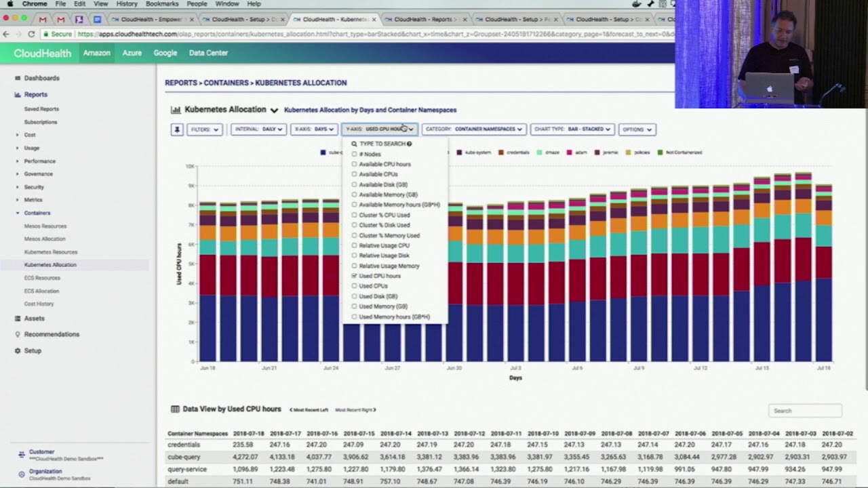868x488 pixels.
Task: Open ECS Allocation report
Action: click(41, 291)
